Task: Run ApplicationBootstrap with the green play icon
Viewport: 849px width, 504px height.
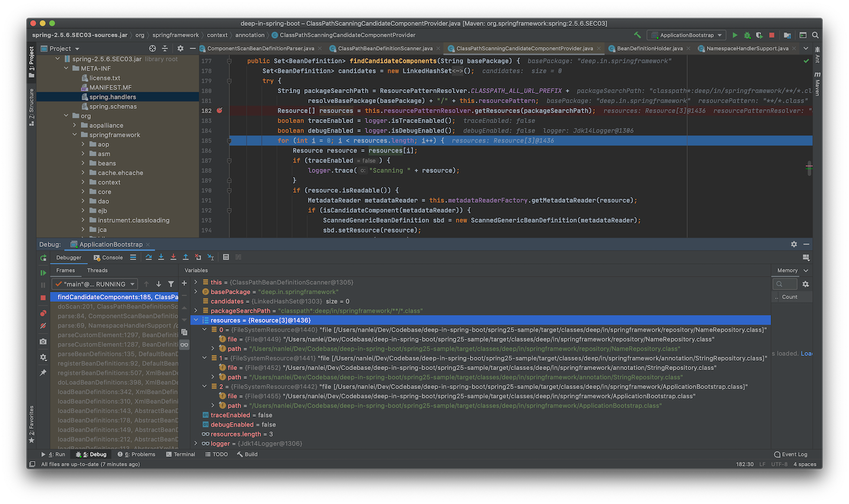Action: click(x=735, y=35)
